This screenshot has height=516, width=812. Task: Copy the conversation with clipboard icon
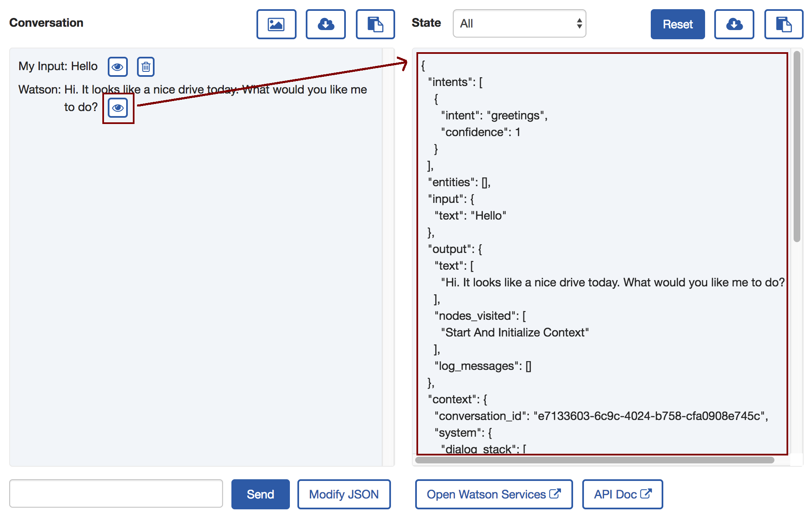coord(375,24)
